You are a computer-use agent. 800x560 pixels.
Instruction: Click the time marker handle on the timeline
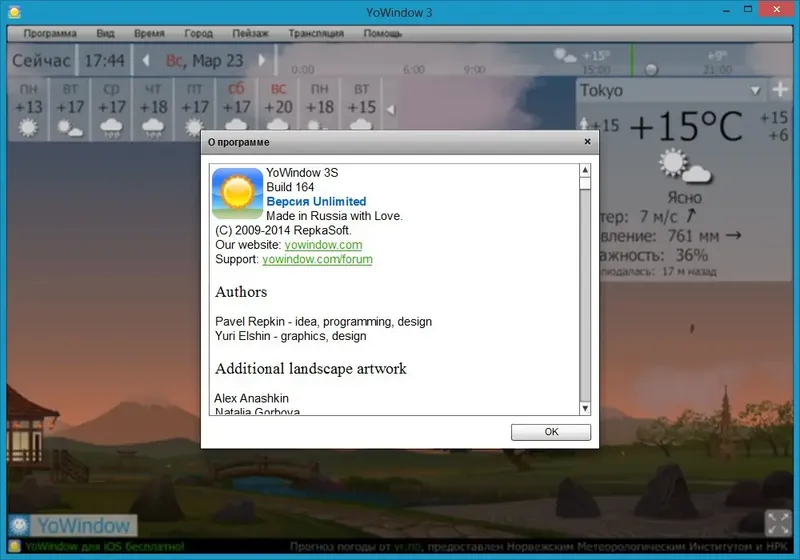[x=652, y=69]
